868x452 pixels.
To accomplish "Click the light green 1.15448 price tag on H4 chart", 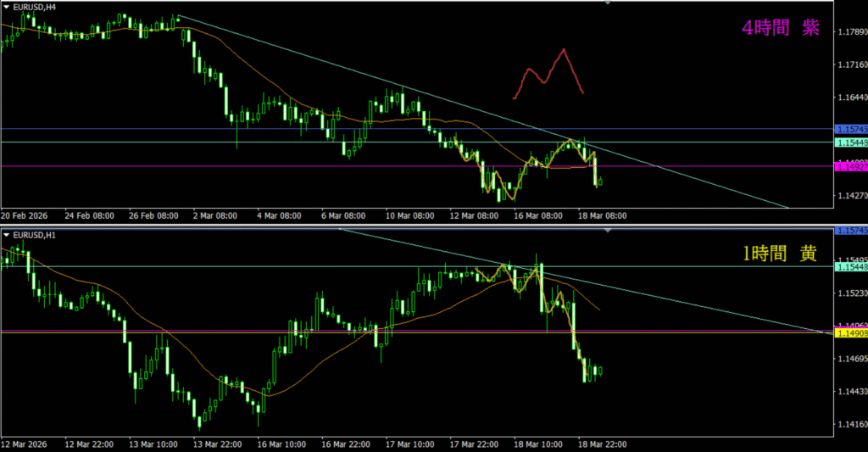I will coord(850,142).
